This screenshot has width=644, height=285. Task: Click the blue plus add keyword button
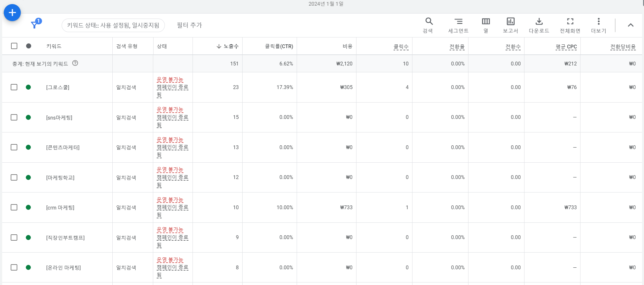coord(12,13)
